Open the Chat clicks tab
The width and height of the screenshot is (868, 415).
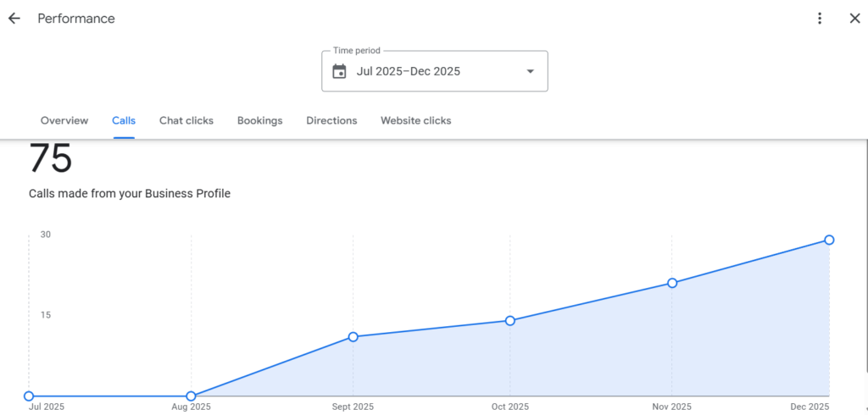(x=186, y=120)
